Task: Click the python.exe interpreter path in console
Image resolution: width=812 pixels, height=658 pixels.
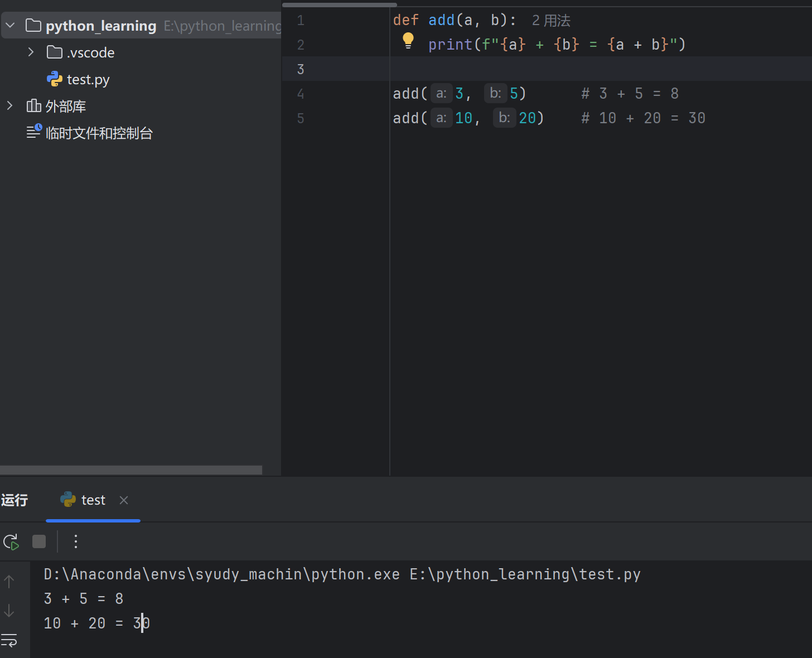Action: [x=222, y=575]
